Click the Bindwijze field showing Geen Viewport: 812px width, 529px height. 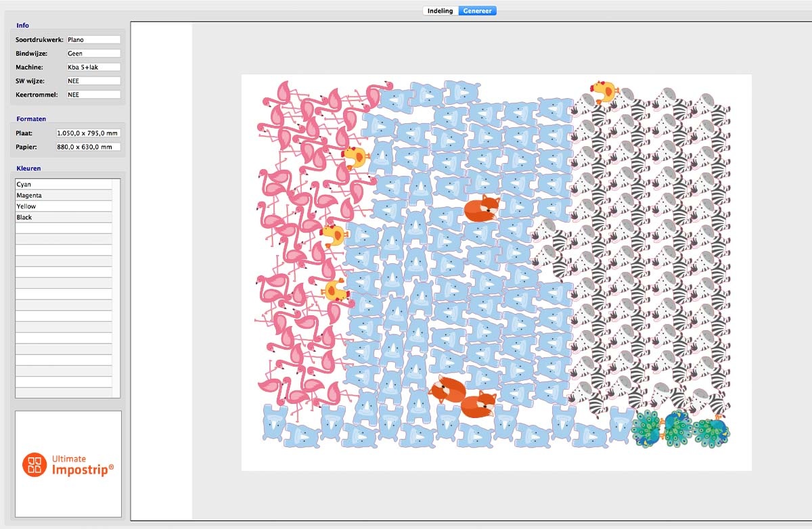click(x=93, y=53)
